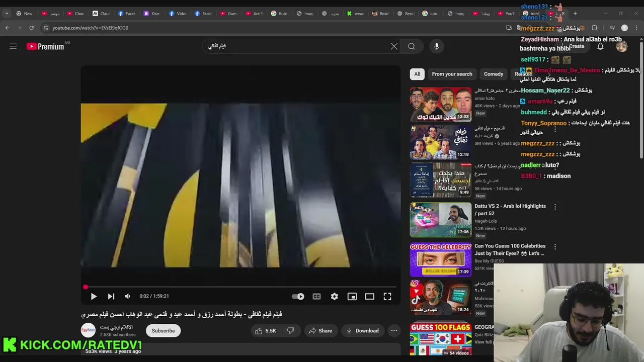644x362 pixels.
Task: Mute the player volume icon
Action: 127,297
